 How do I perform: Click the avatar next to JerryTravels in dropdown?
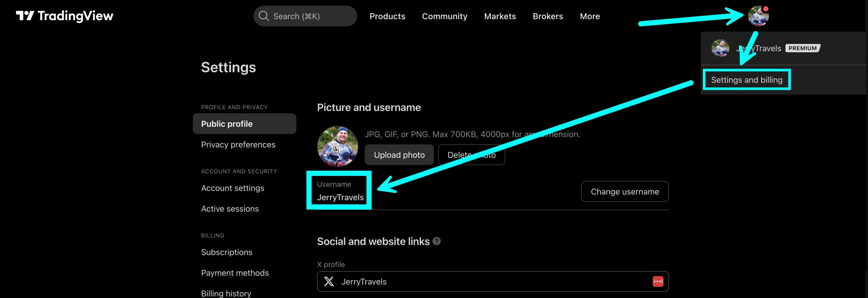tap(720, 48)
